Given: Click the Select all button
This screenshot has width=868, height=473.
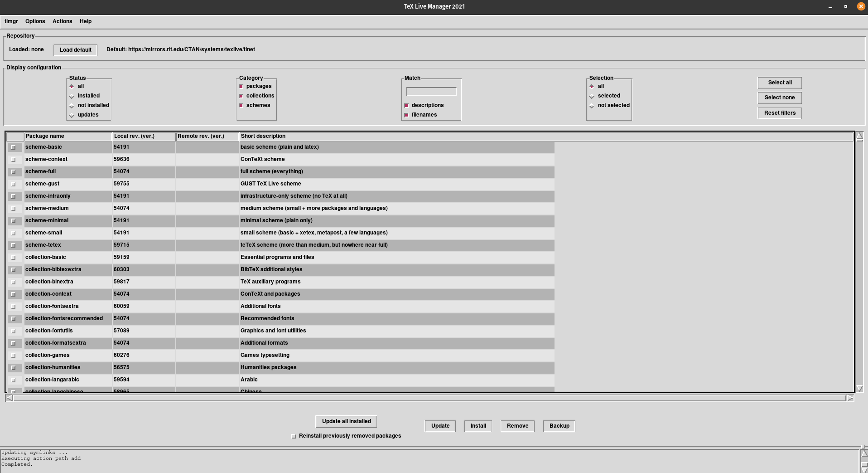Looking at the screenshot, I should [x=780, y=83].
